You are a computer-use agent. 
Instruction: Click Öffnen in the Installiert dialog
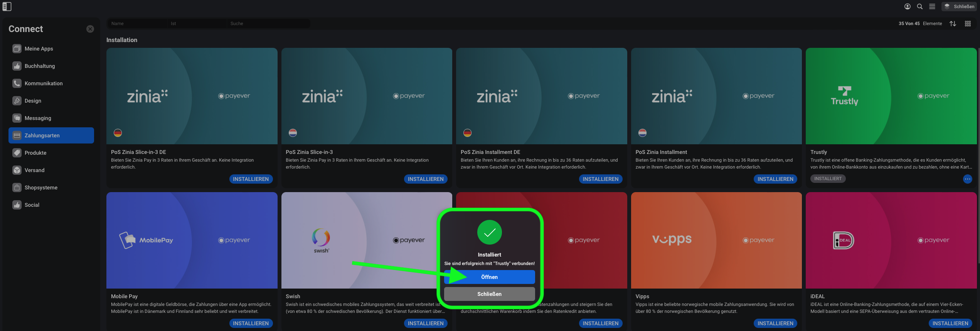489,277
